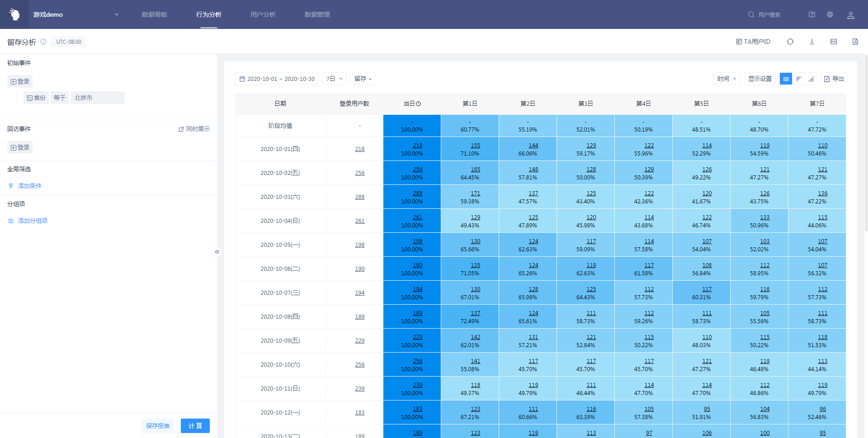Viewport: 868px width, 438px height.
Task: Click the 添加条件 link under 全局筛选
Action: click(30, 186)
